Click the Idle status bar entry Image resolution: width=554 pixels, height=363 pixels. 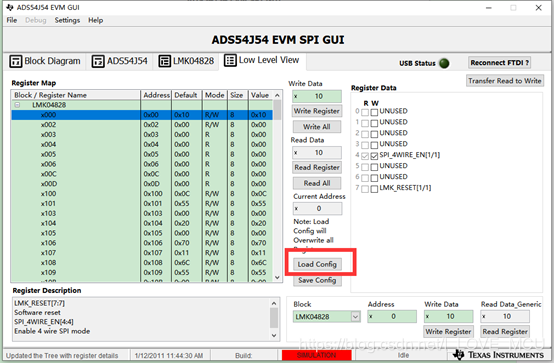click(403, 355)
